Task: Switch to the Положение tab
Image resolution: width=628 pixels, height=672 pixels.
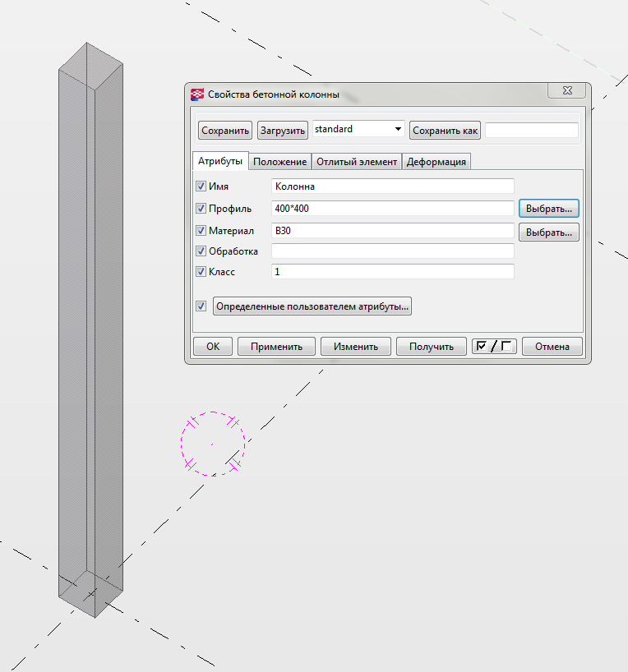Action: 280,162
